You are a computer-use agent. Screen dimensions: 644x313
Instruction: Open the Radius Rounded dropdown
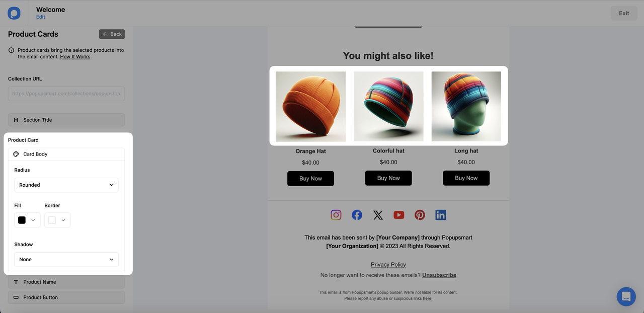tap(66, 185)
